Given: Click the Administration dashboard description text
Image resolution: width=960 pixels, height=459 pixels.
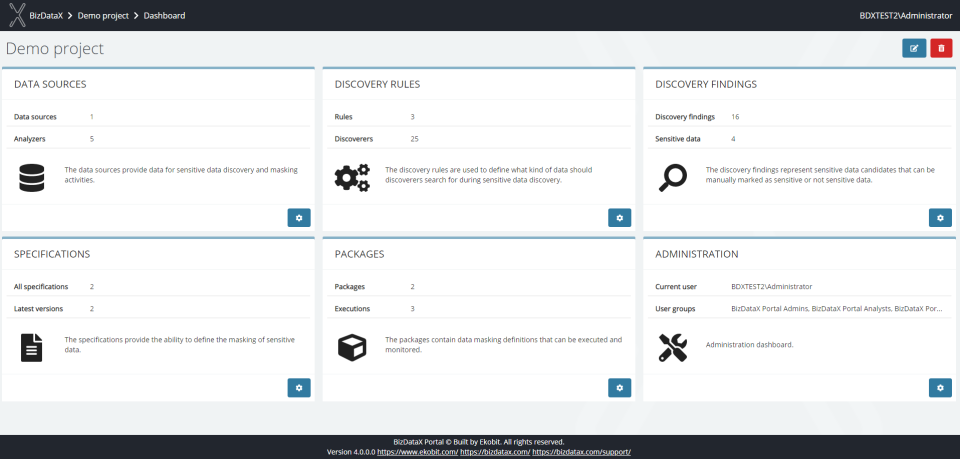Looking at the screenshot, I should coord(749,345).
